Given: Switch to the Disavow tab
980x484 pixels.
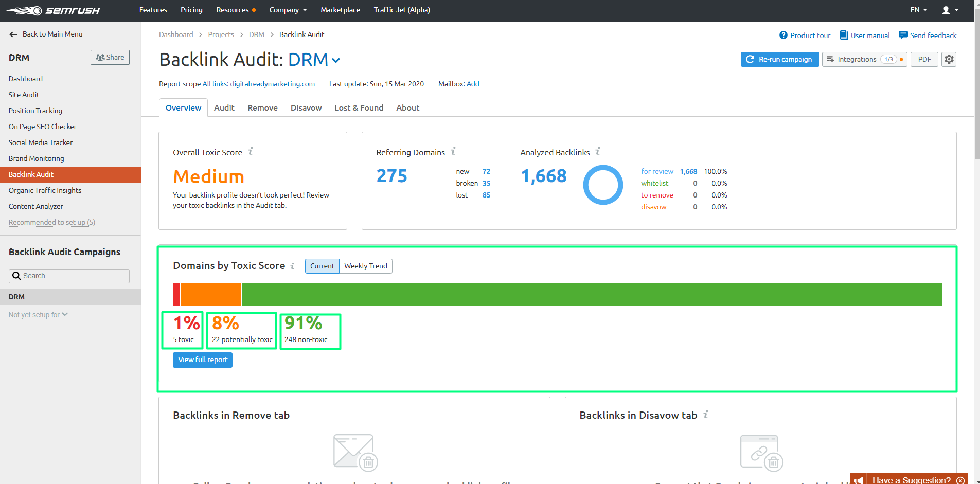Looking at the screenshot, I should tap(306, 108).
